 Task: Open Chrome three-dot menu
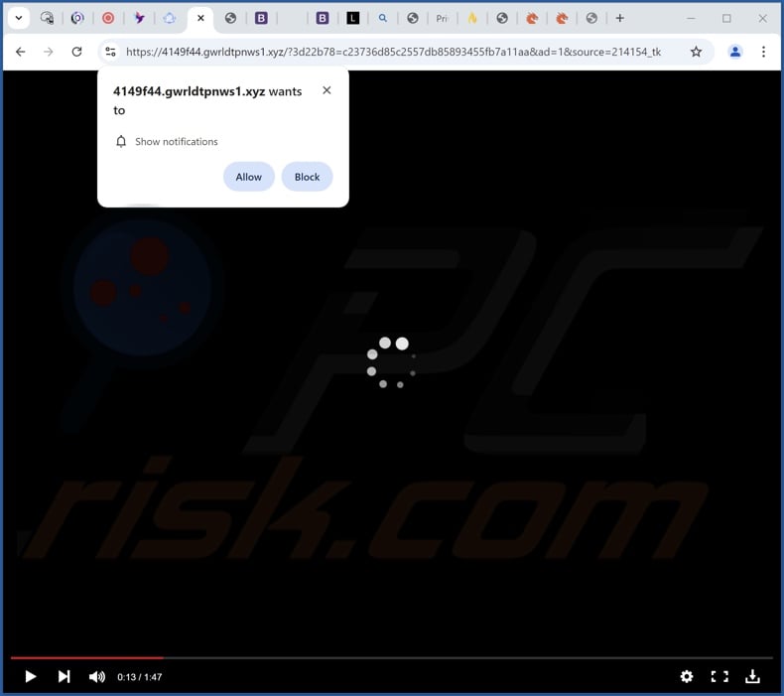(763, 52)
